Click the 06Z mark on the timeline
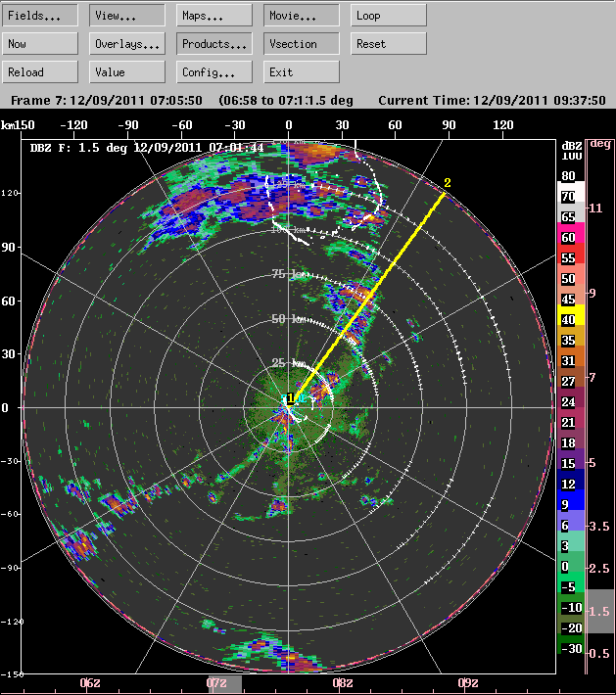Image resolution: width=616 pixels, height=695 pixels. 89,682
